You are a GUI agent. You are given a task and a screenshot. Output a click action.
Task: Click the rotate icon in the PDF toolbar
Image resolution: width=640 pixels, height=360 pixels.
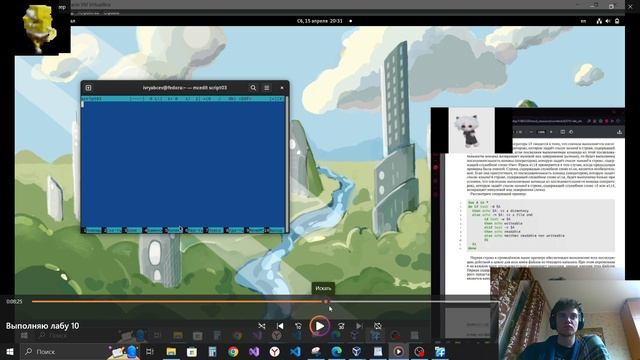tap(571, 132)
